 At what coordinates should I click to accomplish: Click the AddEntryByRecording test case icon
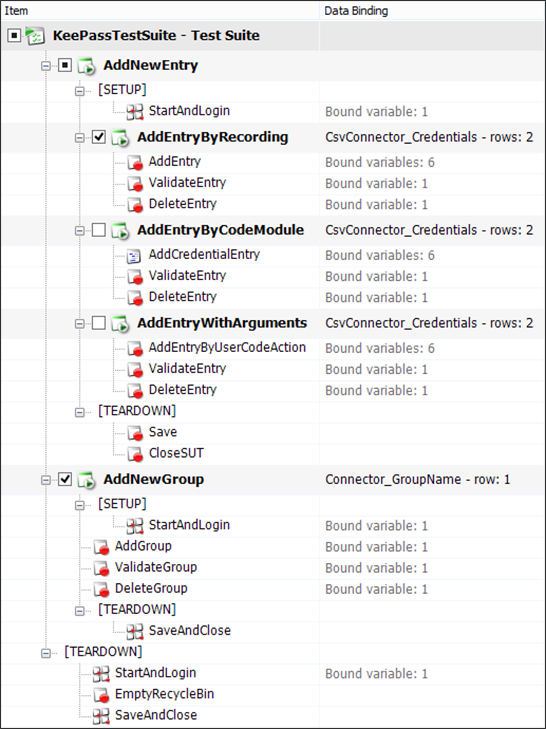click(120, 138)
